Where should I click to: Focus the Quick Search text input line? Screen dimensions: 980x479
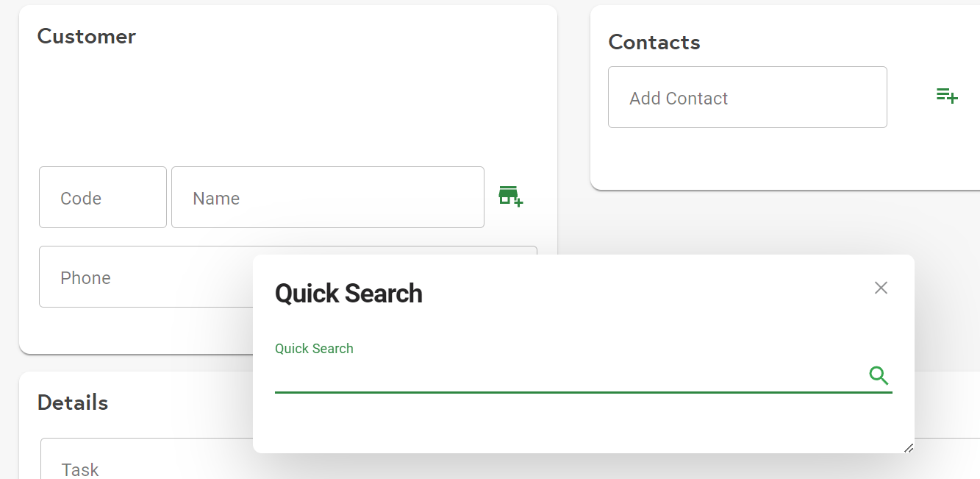click(566, 377)
